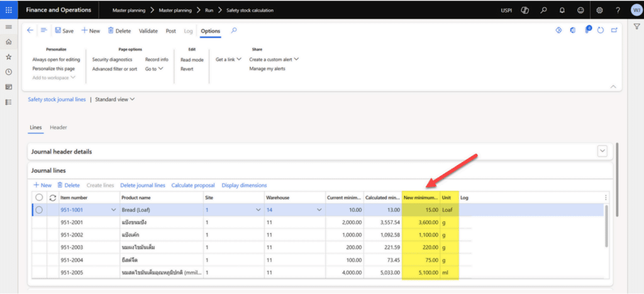The image size is (644, 294).
Task: Click the filter funnel icon at the right edge
Action: tap(636, 26)
